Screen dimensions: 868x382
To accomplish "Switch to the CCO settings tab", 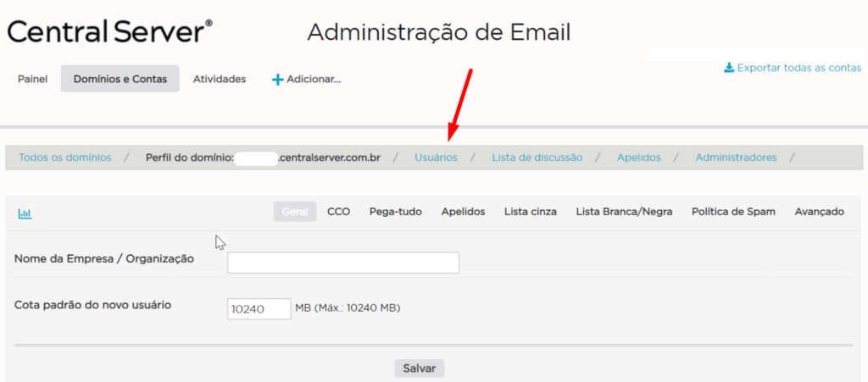I will coord(338,212).
